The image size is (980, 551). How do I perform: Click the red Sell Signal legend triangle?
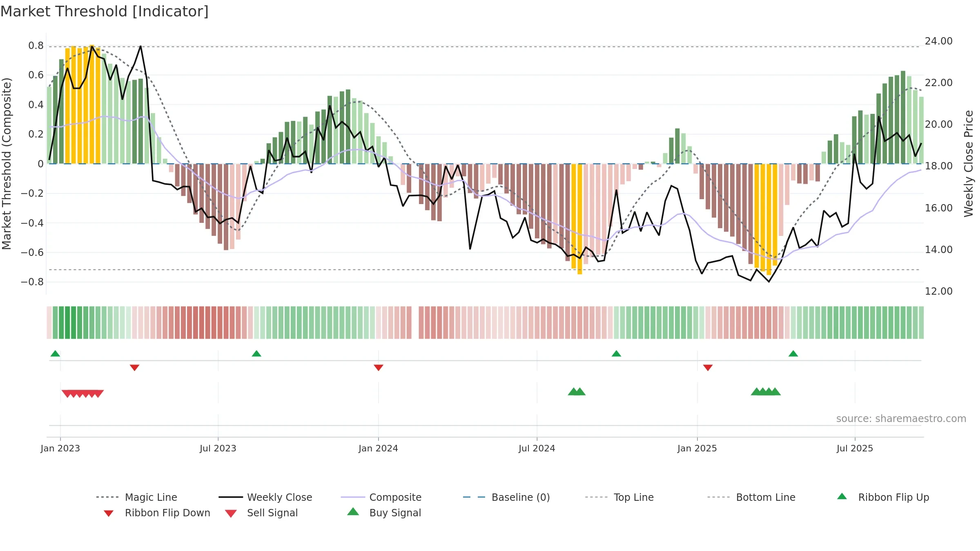pyautogui.click(x=231, y=513)
